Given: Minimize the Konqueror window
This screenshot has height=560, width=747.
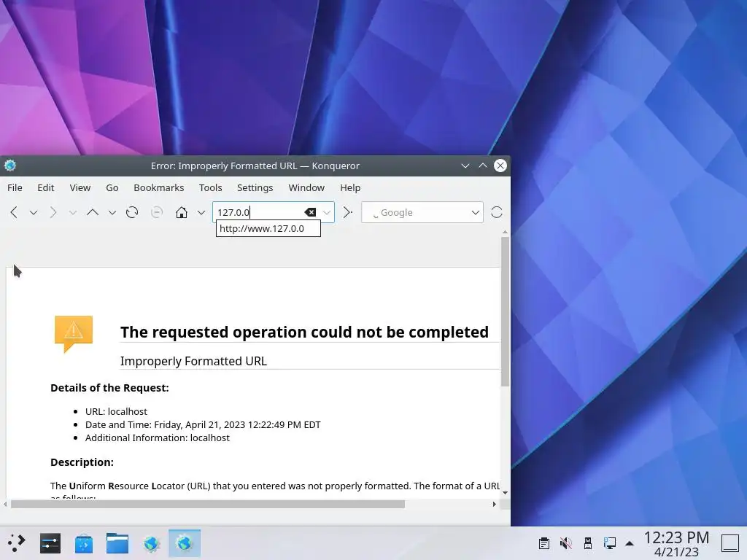Looking at the screenshot, I should 465,166.
